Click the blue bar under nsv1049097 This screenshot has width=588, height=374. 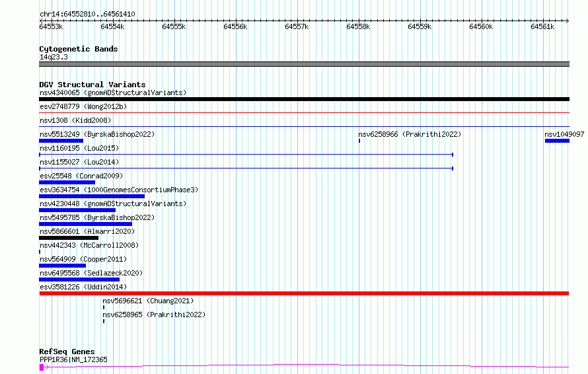tap(557, 141)
